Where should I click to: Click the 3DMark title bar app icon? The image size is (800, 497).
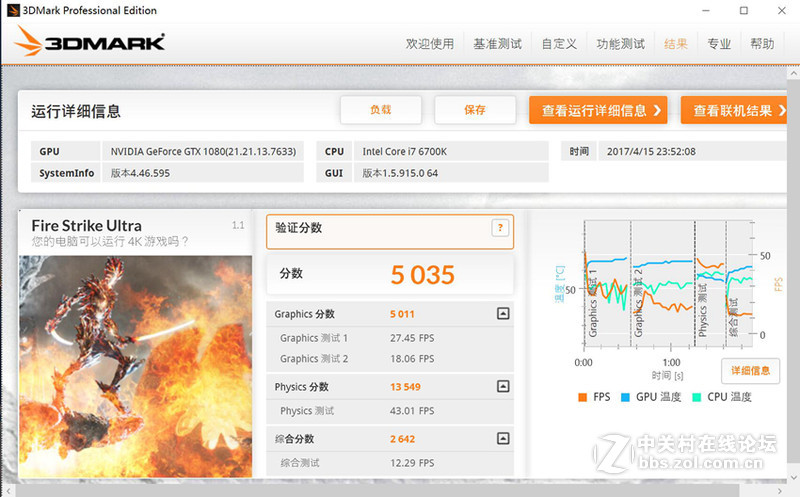click(x=13, y=10)
